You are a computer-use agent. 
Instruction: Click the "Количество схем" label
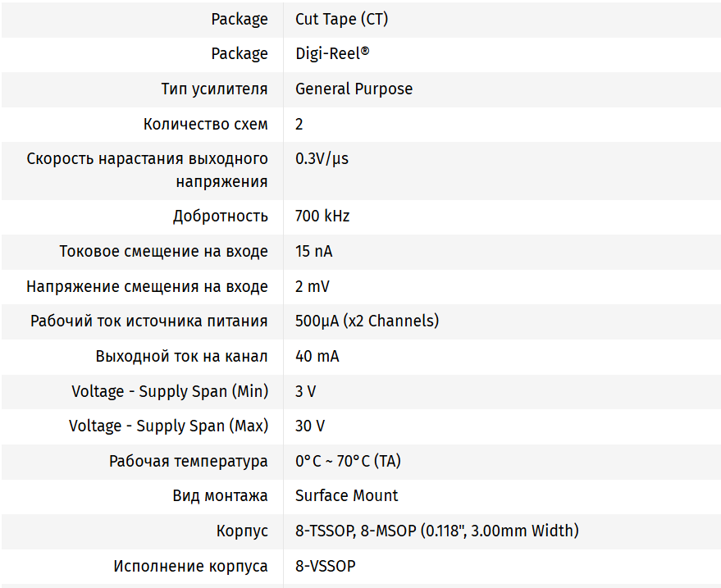coord(205,124)
